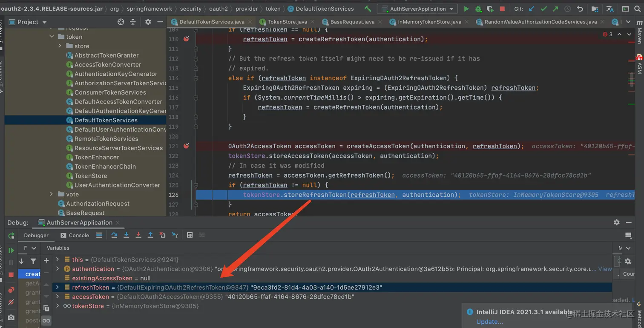Viewport: 644px width, 328px height.
Task: Toggle Show Threads list icon beside Console
Action: [99, 235]
